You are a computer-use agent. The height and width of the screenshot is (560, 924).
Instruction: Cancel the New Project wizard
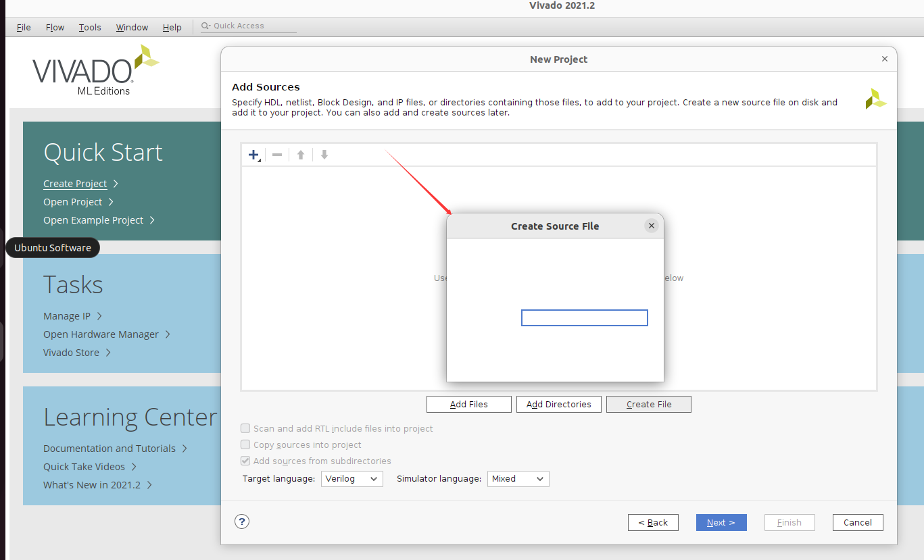click(x=858, y=522)
